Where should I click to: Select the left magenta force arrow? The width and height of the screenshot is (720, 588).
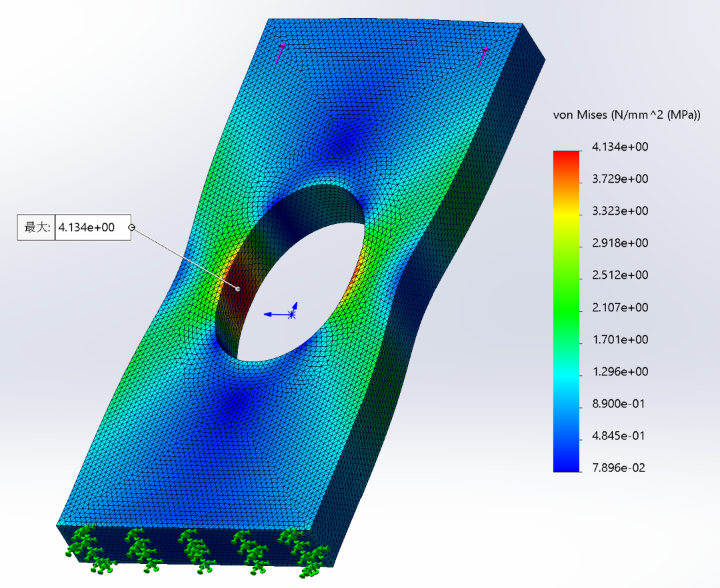click(281, 52)
